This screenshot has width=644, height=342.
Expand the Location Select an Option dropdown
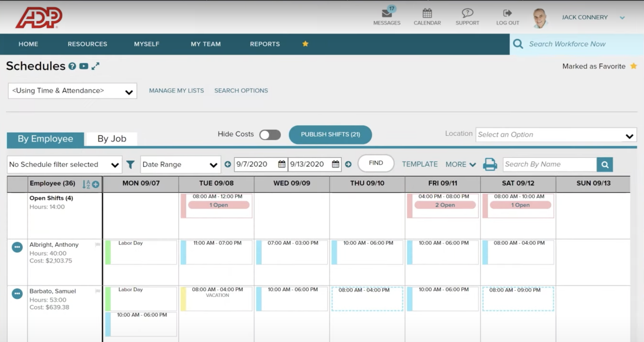click(555, 135)
